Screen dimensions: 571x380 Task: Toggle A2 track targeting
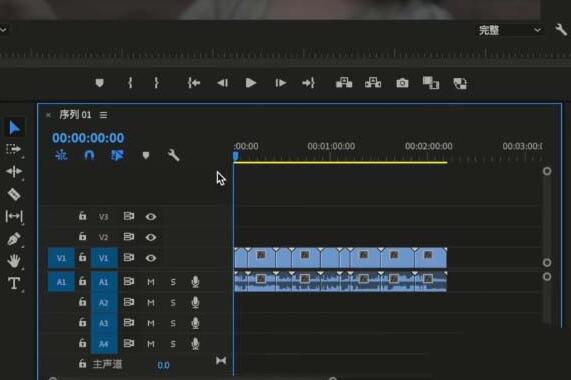tap(104, 302)
